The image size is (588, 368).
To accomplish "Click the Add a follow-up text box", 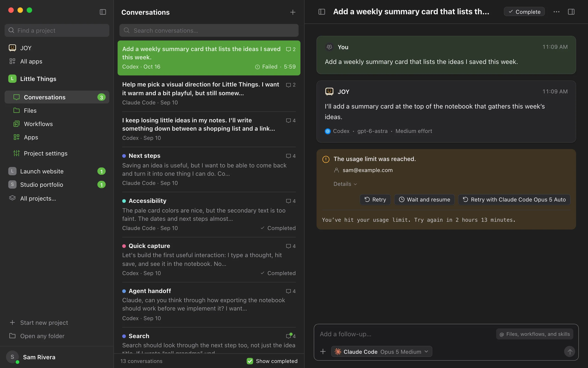I will [406, 334].
